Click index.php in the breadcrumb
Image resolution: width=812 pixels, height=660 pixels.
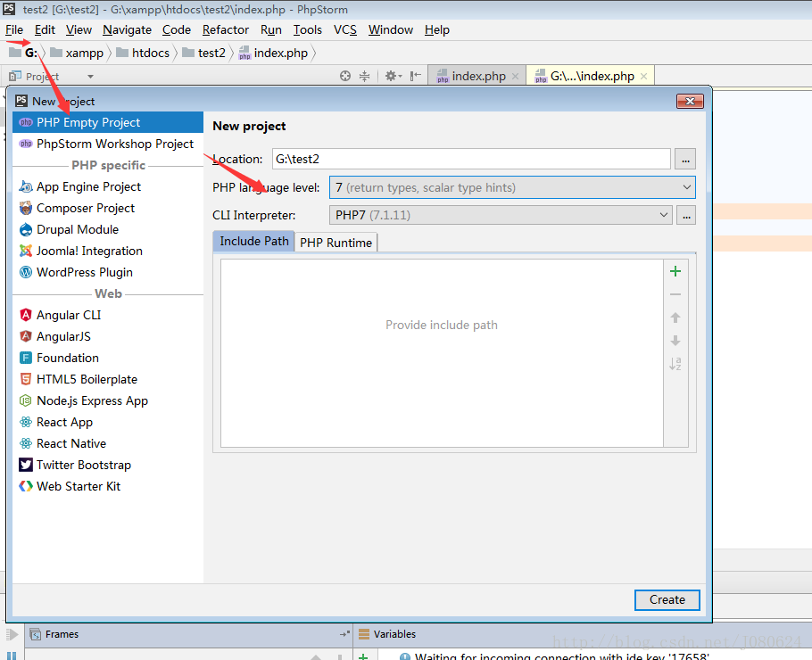273,53
